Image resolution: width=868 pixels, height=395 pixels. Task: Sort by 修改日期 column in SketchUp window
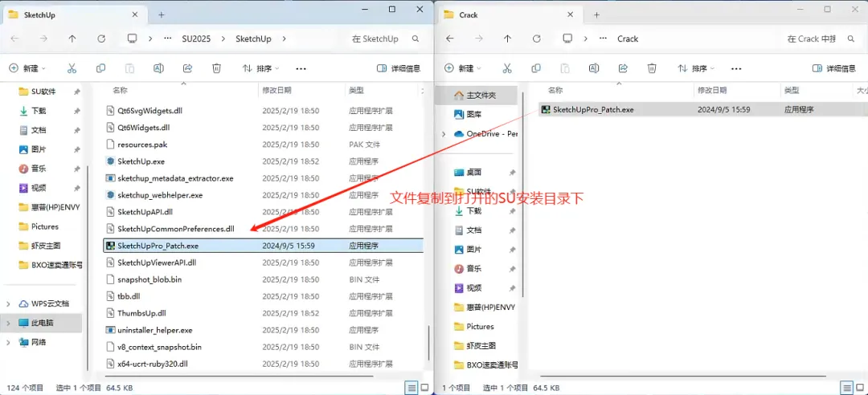(276, 90)
